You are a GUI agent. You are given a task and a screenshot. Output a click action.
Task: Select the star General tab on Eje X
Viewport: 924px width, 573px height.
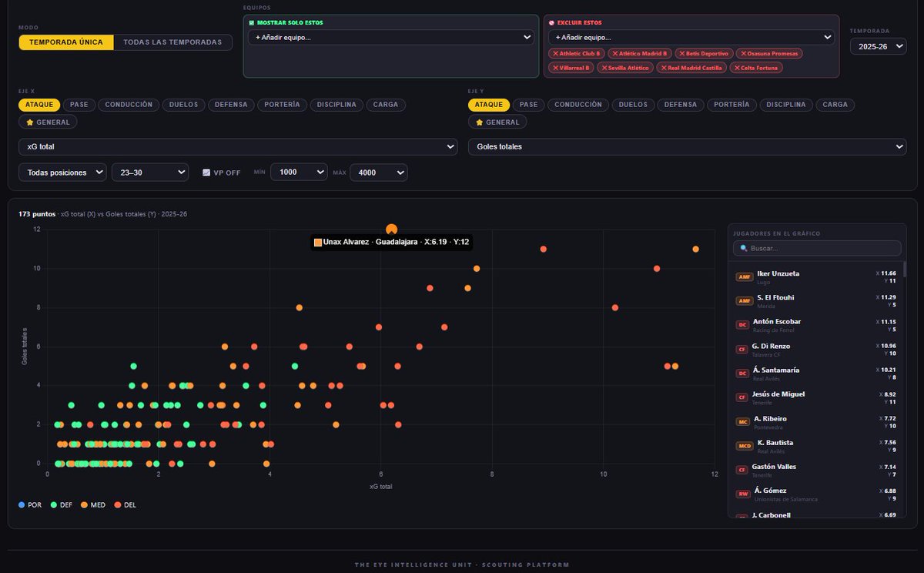[48, 122]
